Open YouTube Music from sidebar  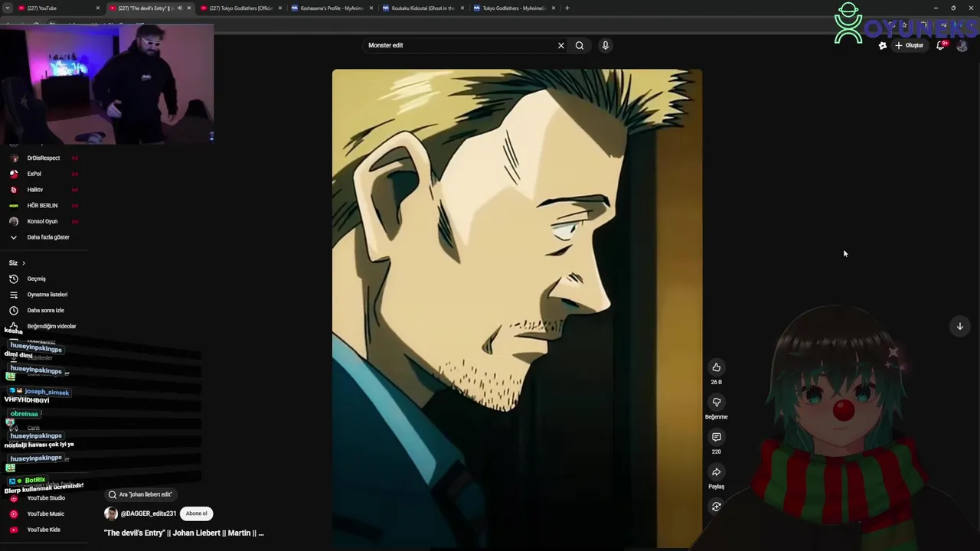[x=45, y=514]
